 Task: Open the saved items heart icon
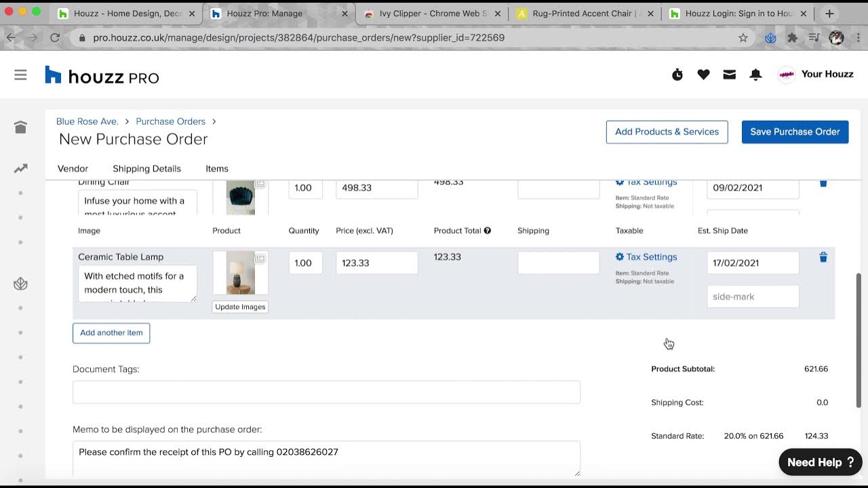[703, 75]
